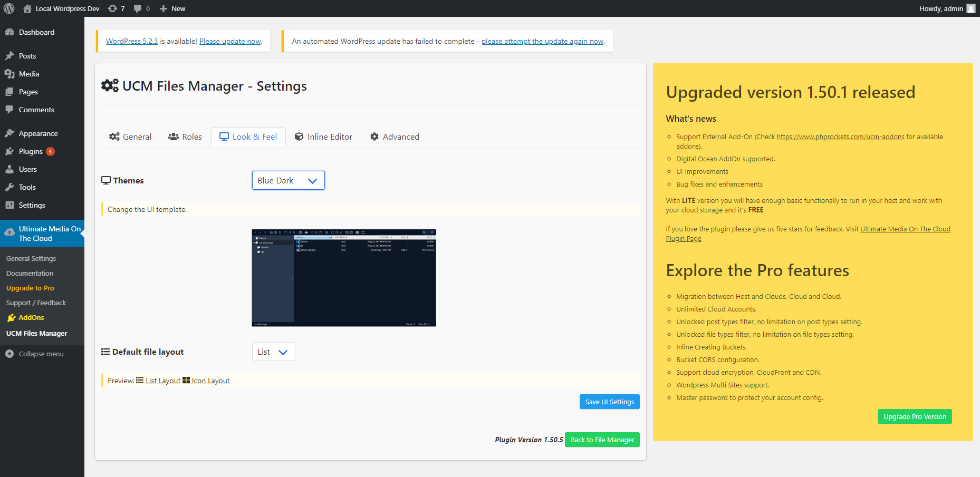Click please attempt the update again link
Image resolution: width=980 pixels, height=477 pixels.
[x=542, y=41]
